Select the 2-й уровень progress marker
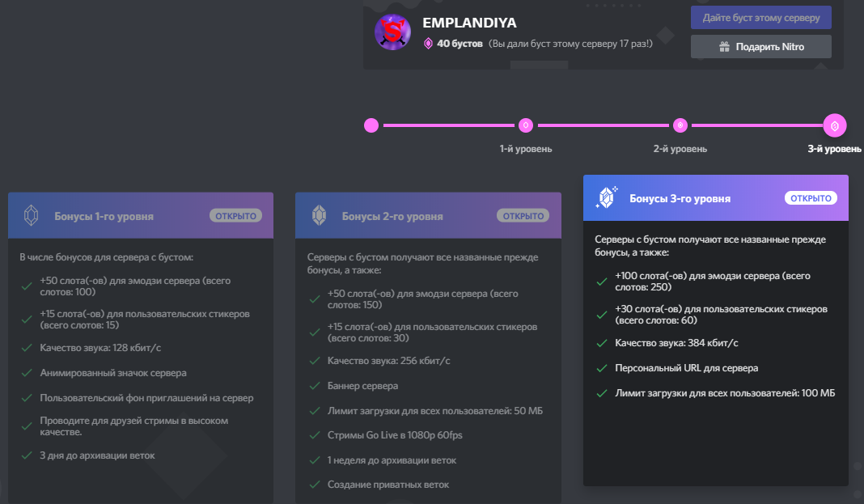Viewport: 864px width, 504px height. [680, 125]
